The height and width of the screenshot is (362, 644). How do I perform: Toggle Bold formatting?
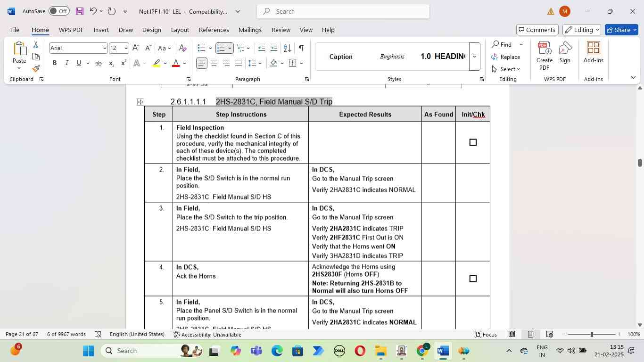[x=55, y=63]
